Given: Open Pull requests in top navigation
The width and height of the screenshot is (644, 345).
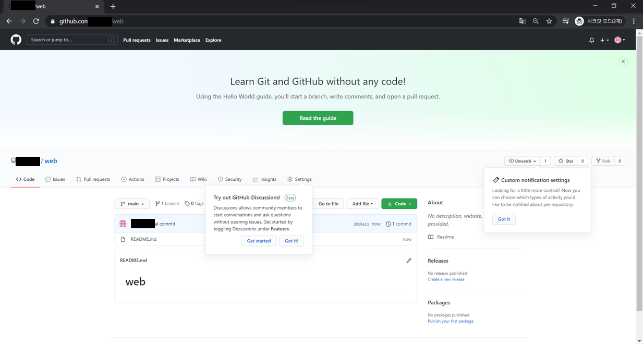Looking at the screenshot, I should (x=137, y=40).
